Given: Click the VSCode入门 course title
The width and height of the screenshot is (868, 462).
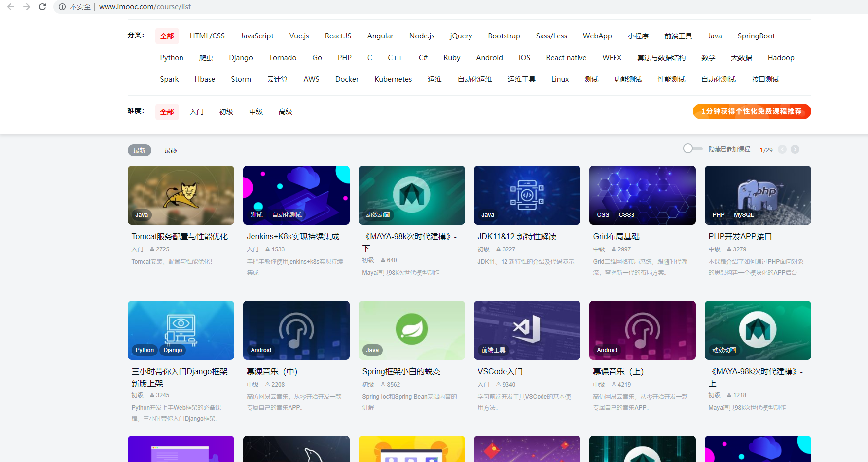Looking at the screenshot, I should click(x=500, y=372).
